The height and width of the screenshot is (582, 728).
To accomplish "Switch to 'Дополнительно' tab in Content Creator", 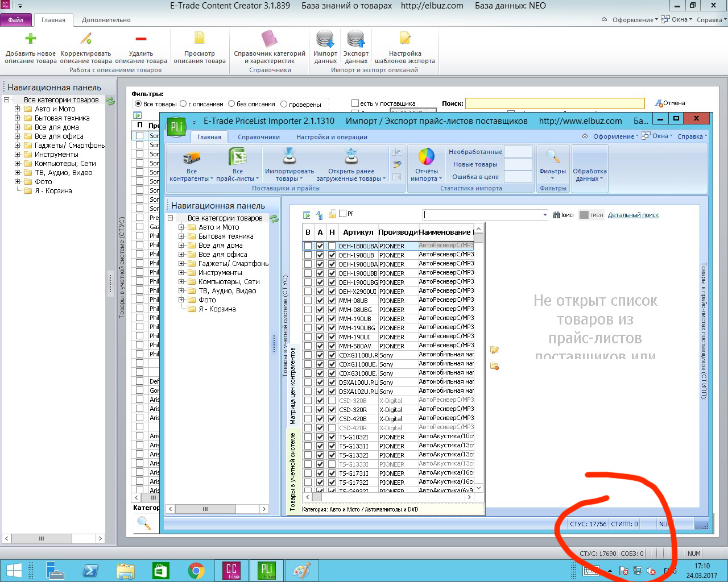I will click(x=106, y=20).
